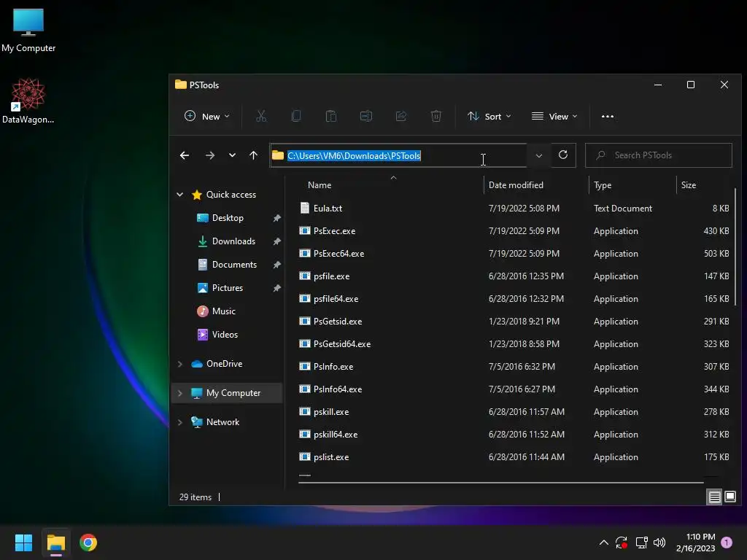Expand address bar history dropdown

539,155
